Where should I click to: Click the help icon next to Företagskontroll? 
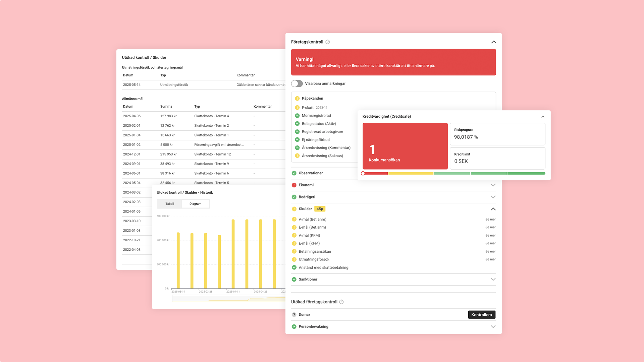click(328, 42)
